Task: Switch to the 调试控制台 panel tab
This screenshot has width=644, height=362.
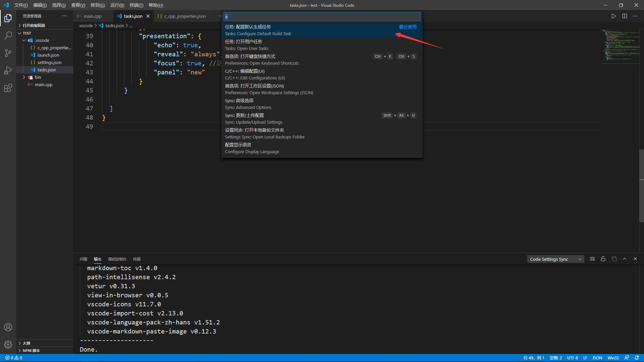Action: [117, 259]
